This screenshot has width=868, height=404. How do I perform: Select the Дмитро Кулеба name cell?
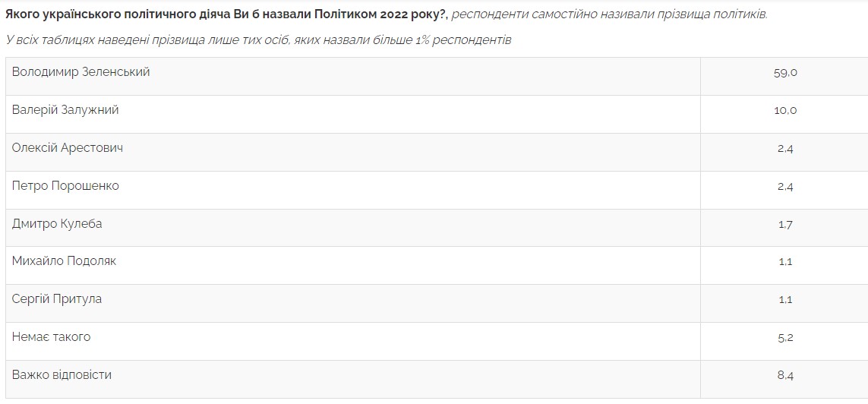click(x=57, y=224)
